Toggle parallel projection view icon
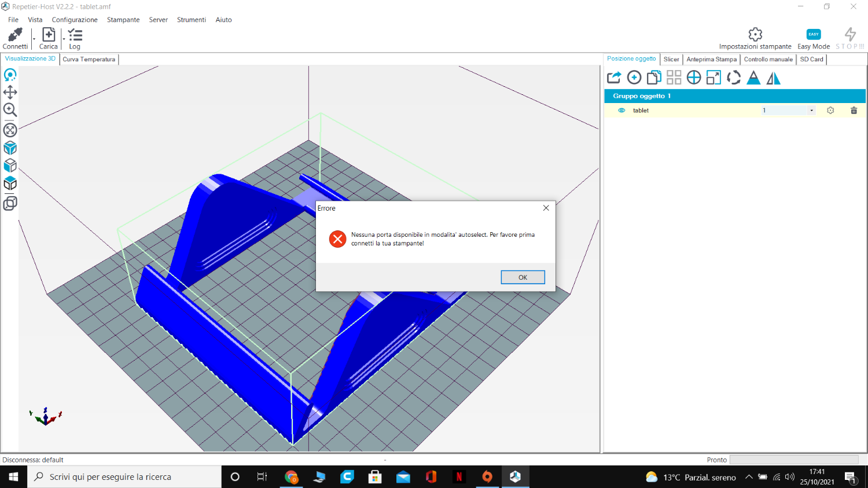The height and width of the screenshot is (488, 868). 10,203
